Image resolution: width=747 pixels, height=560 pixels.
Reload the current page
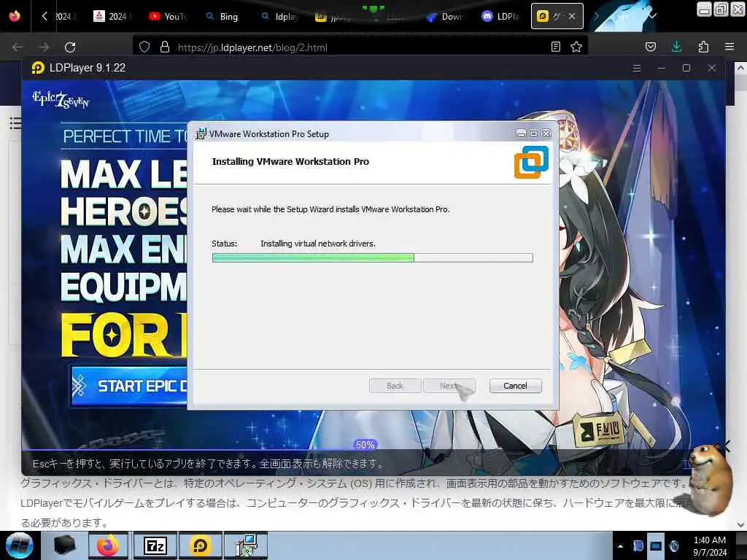click(x=70, y=47)
